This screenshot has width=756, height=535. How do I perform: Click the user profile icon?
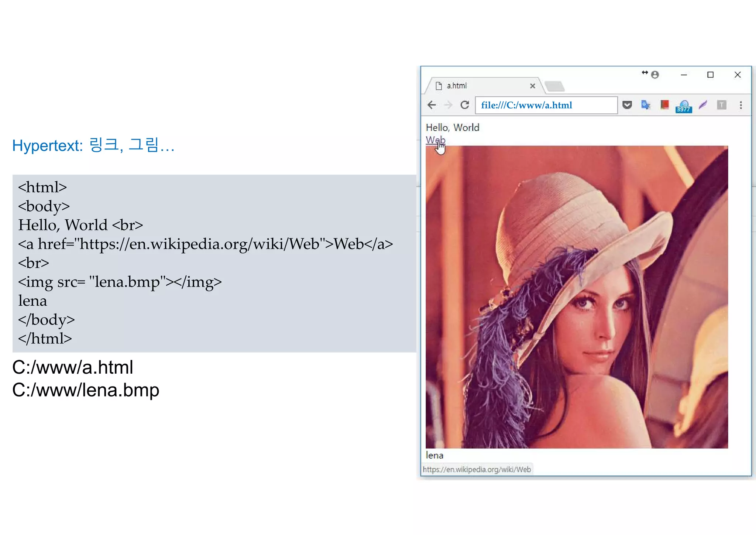click(655, 75)
